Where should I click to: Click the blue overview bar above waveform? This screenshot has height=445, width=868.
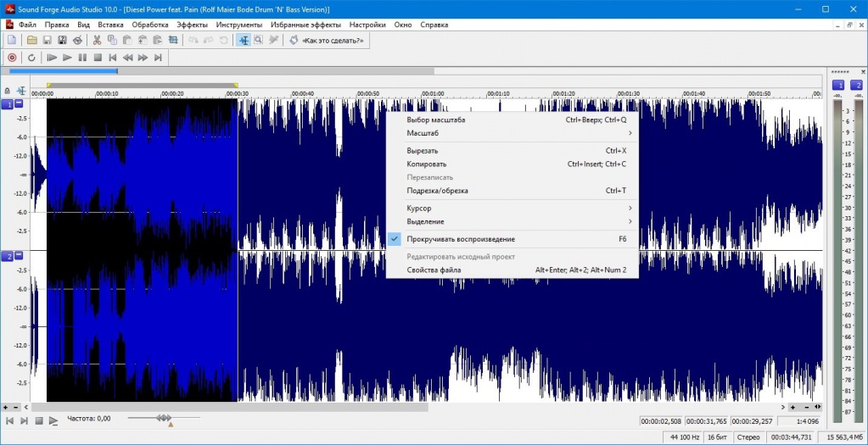tap(63, 70)
